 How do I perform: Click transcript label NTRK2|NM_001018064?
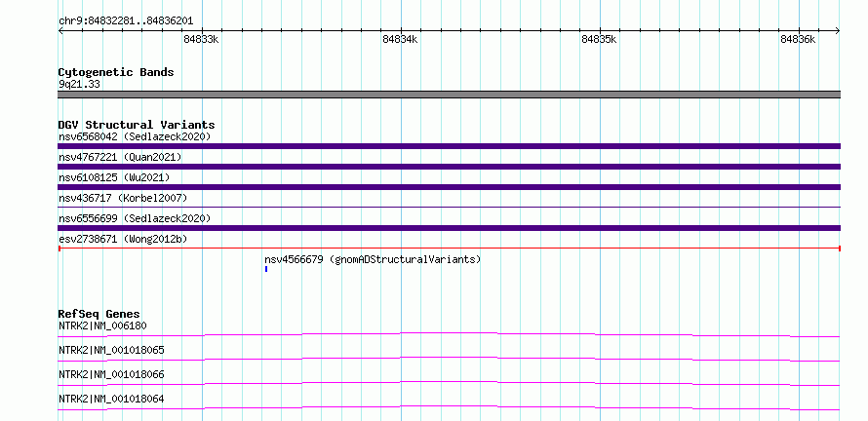111,399
